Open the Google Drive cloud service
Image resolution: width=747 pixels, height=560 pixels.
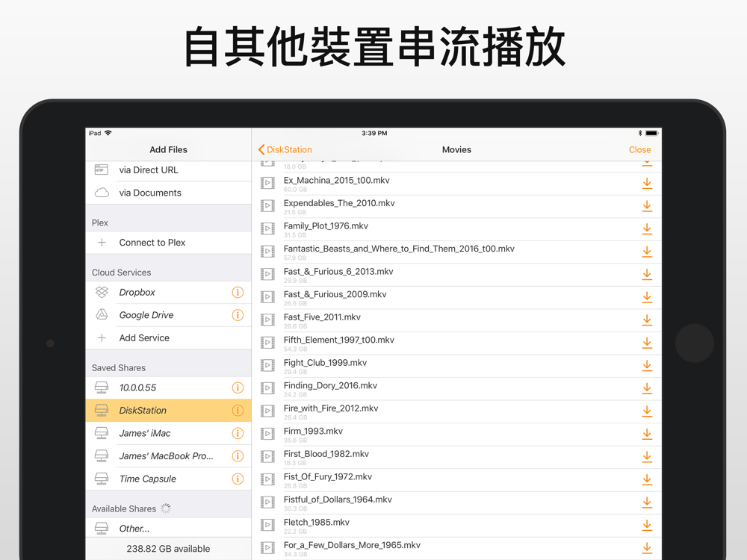(169, 315)
